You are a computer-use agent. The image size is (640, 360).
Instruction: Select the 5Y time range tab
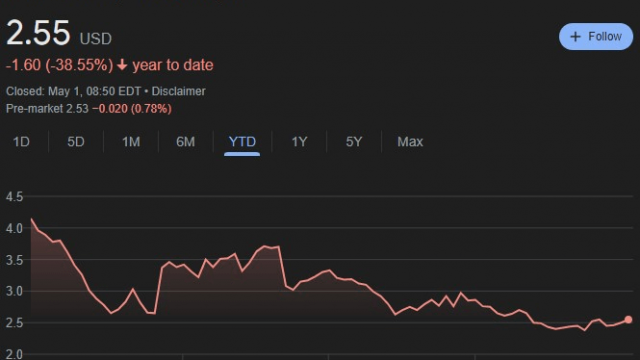(x=354, y=142)
